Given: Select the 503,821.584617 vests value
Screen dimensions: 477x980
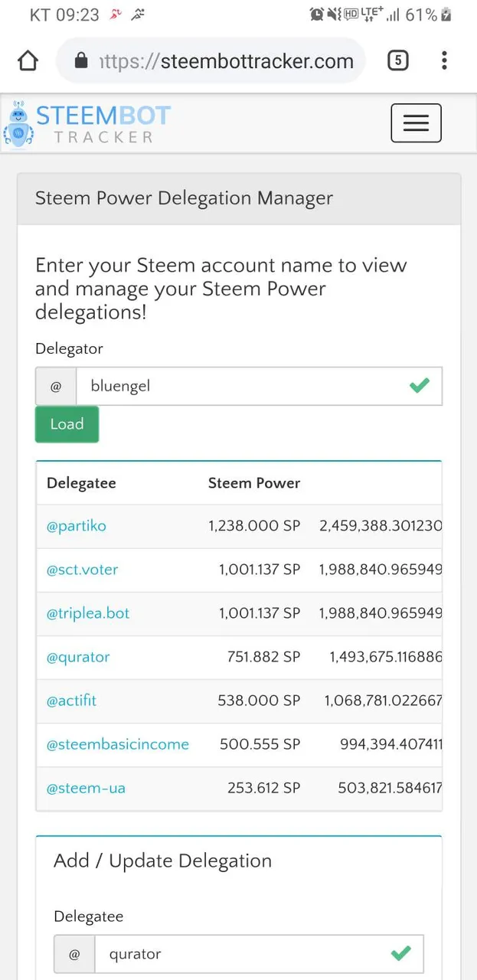Looking at the screenshot, I should click(390, 788).
